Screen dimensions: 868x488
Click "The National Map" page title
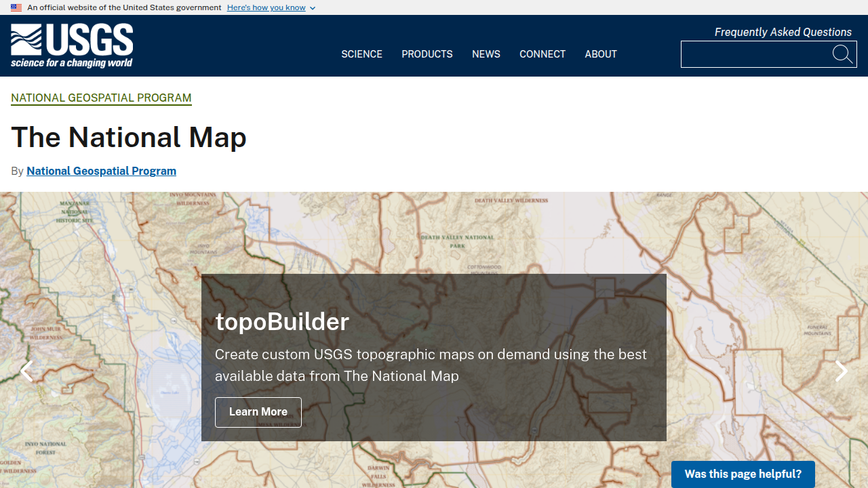point(129,137)
